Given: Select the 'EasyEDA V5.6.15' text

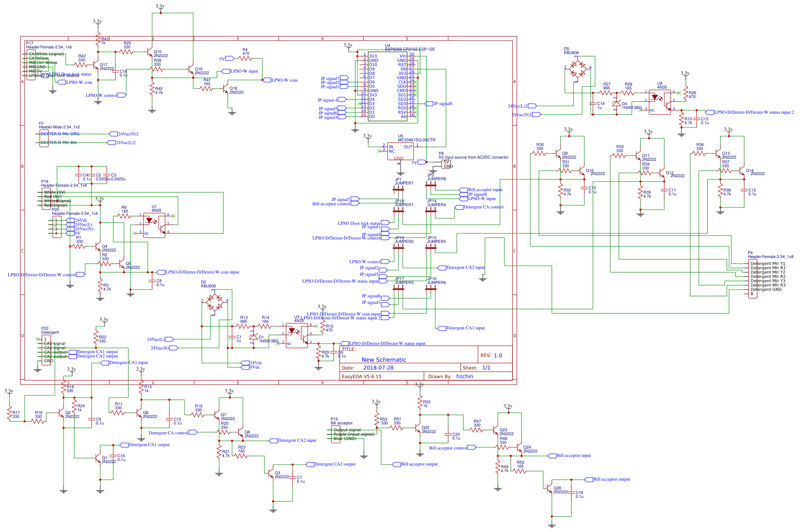Looking at the screenshot, I should coord(361,376).
